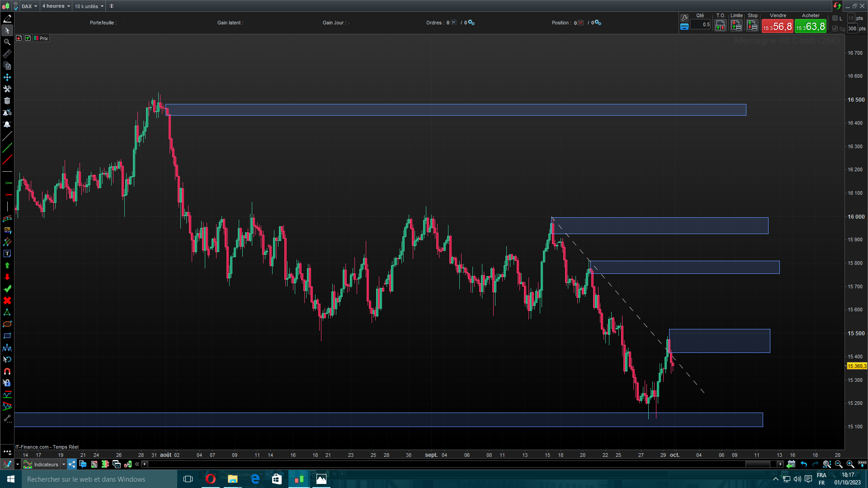This screenshot has height=488, width=868.
Task: Toggle the blue keyboard trading mode
Action: click(x=684, y=27)
